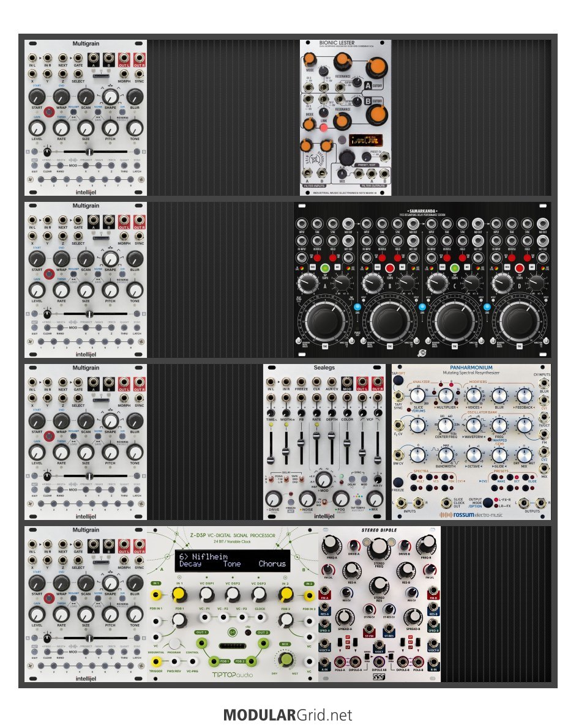Click the Panharmonium SLICE knob

tap(417, 396)
